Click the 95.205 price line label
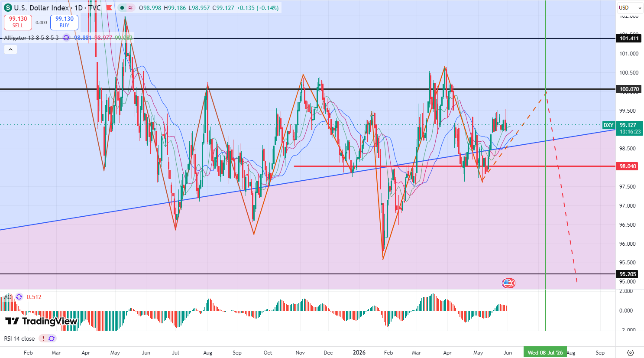This screenshot has height=358, width=644. click(x=628, y=274)
